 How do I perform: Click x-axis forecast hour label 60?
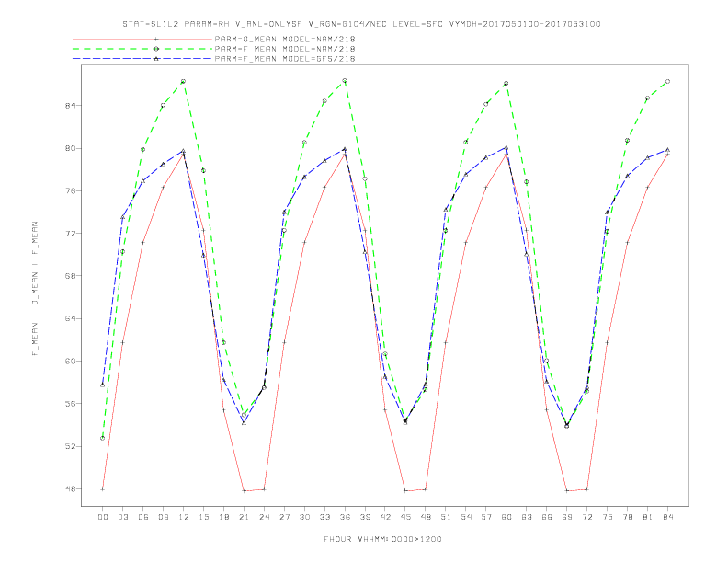tap(506, 517)
